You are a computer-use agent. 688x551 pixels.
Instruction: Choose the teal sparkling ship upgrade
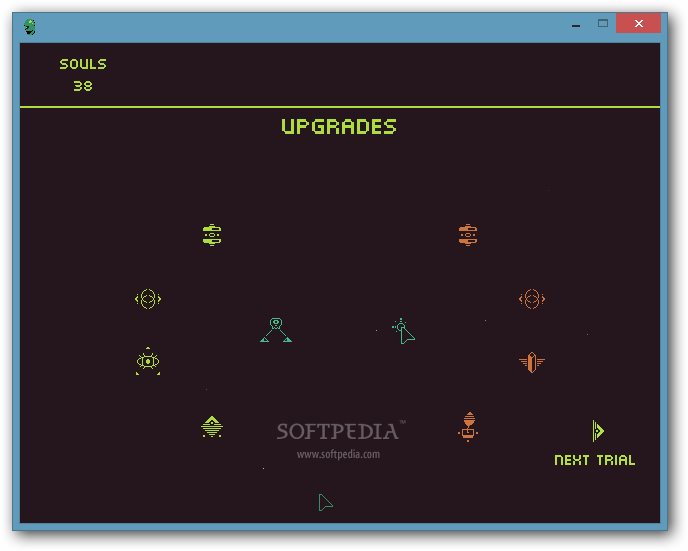click(404, 331)
